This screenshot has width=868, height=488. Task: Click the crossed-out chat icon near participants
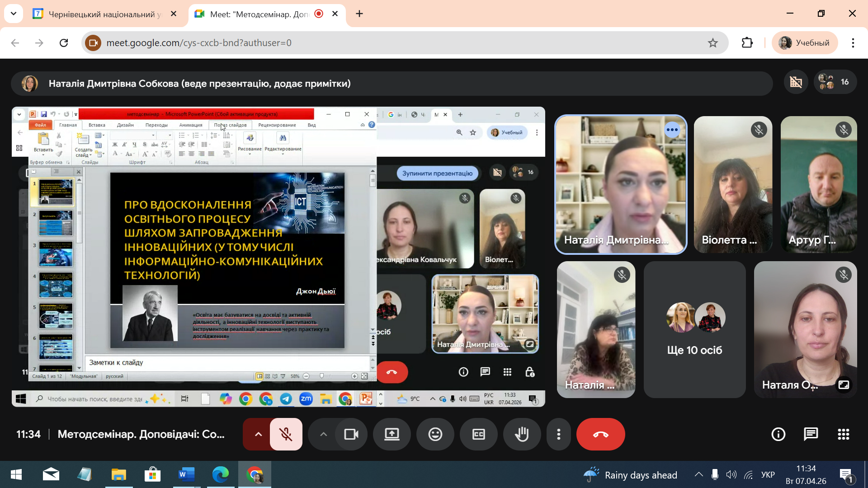click(x=796, y=82)
